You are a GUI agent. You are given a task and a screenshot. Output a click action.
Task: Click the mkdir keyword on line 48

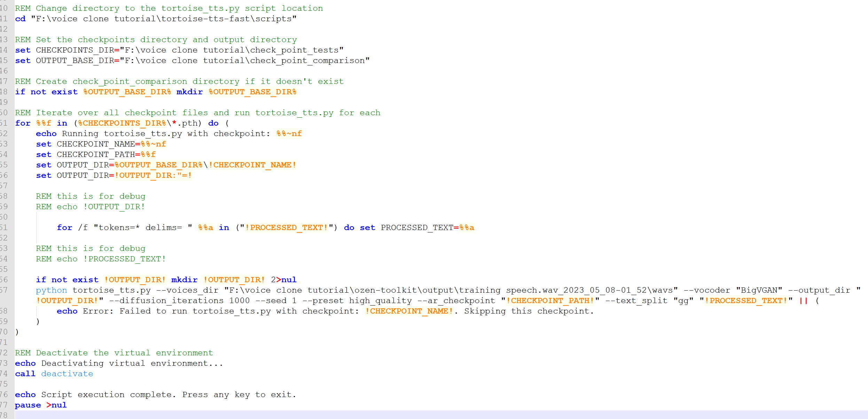[189, 92]
